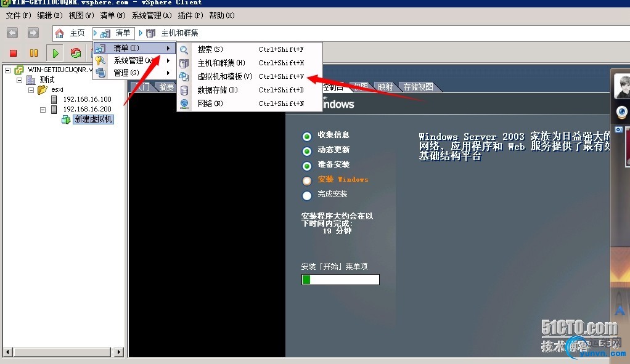Choose 主机和群集(H) from the submenu
Viewport: 630px width, 364px height.
point(249,63)
